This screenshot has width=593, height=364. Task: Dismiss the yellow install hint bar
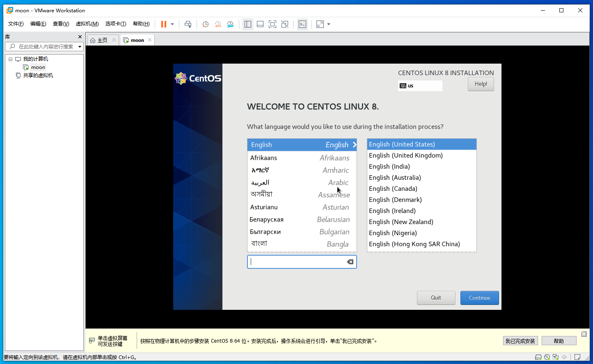pos(584,334)
